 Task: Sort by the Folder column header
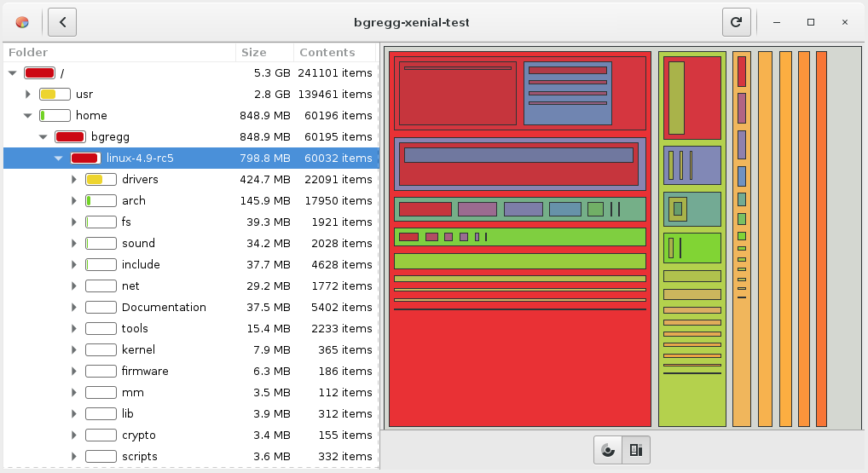click(x=119, y=52)
